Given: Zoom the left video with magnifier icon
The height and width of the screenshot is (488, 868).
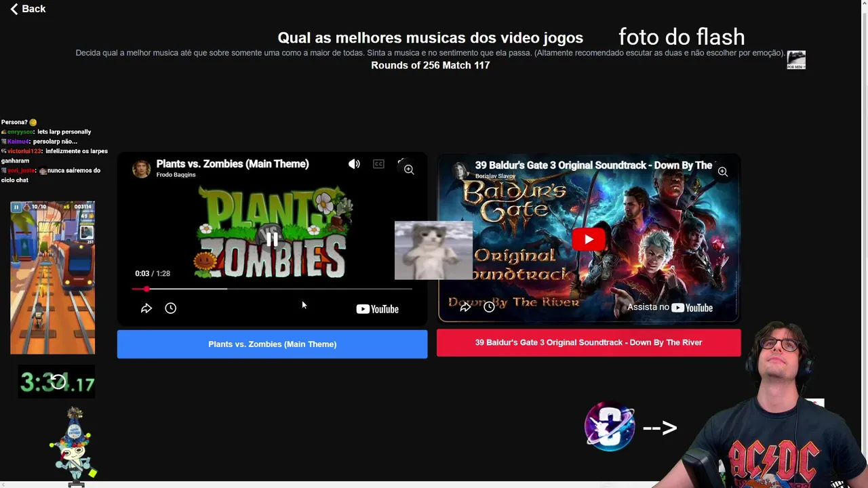Looking at the screenshot, I should pos(409,169).
